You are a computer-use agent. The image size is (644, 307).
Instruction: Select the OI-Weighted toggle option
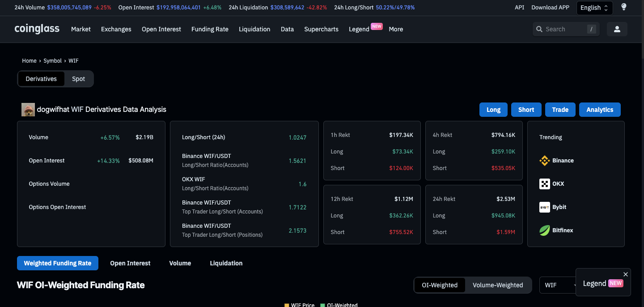pos(440,285)
